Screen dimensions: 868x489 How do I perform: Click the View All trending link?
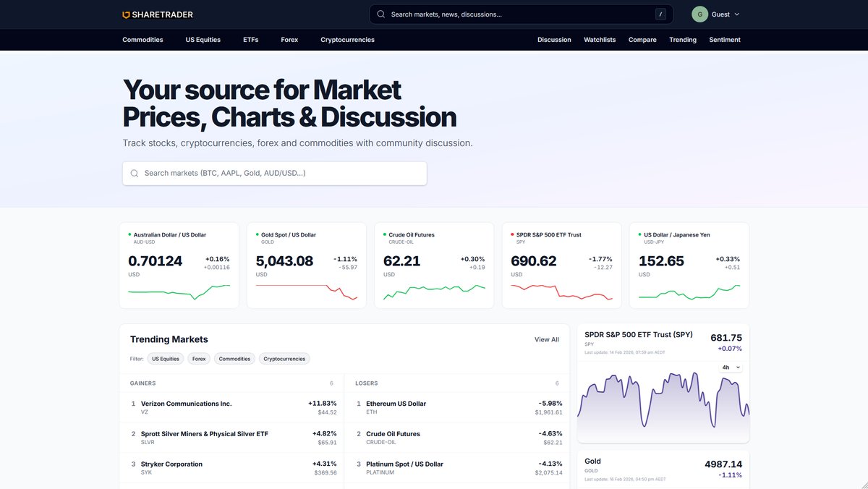(x=546, y=339)
